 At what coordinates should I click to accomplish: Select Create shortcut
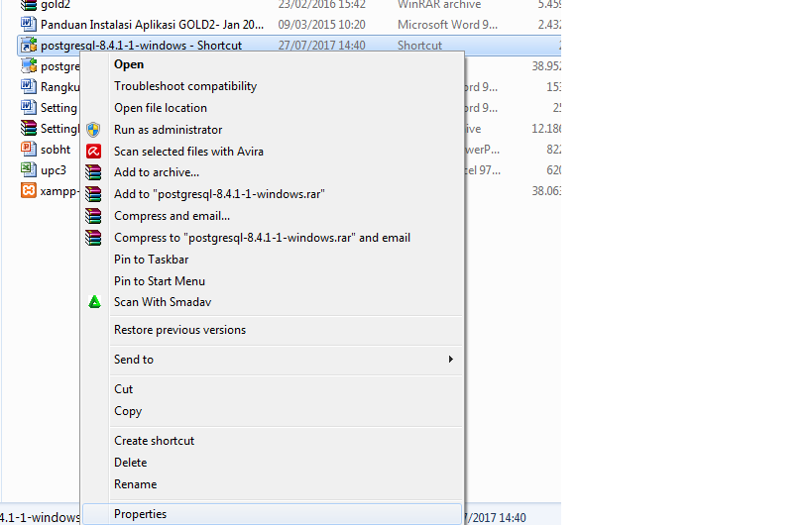pos(272,441)
